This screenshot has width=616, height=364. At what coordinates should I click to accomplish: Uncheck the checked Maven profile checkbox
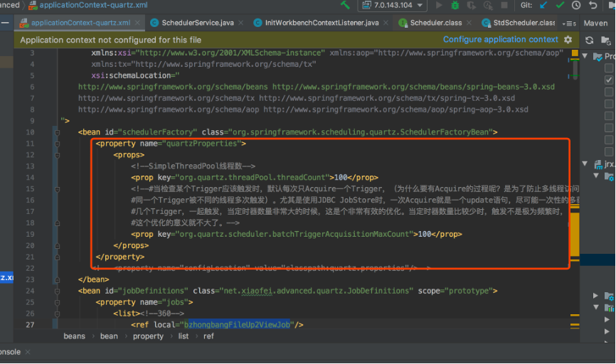click(609, 80)
